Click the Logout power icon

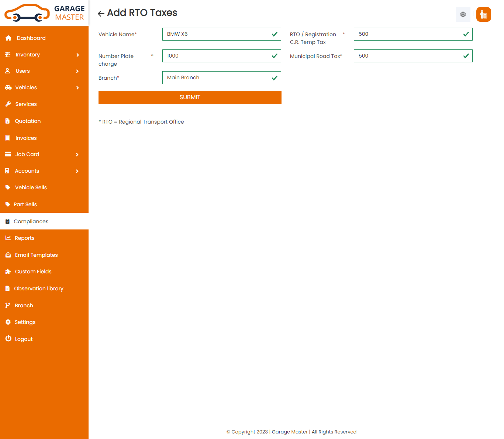[x=8, y=339]
